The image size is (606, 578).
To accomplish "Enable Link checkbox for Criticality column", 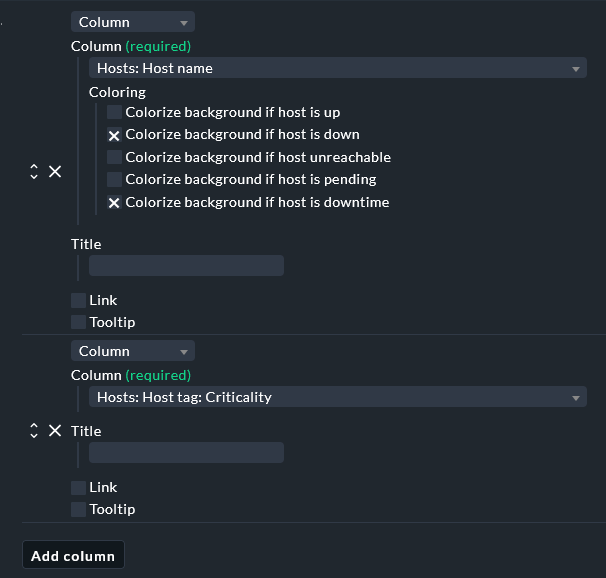I will [79, 487].
